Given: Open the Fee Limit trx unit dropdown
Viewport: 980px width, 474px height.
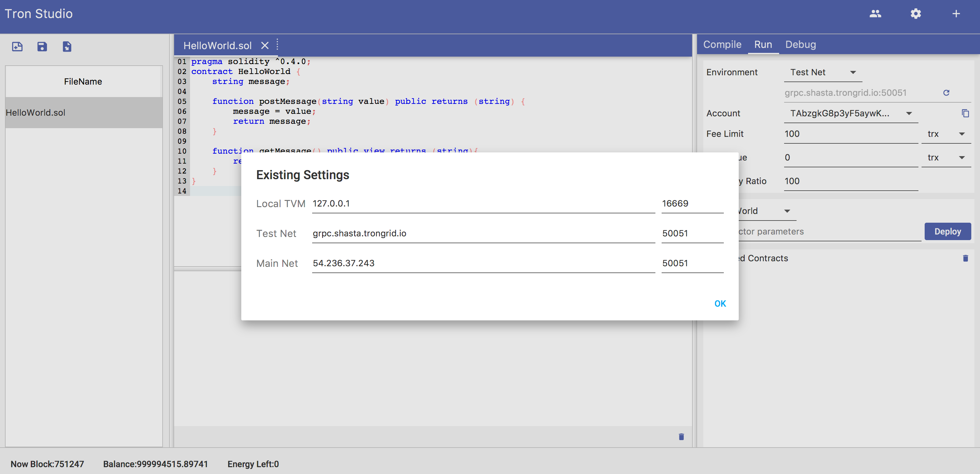Looking at the screenshot, I should (x=946, y=134).
